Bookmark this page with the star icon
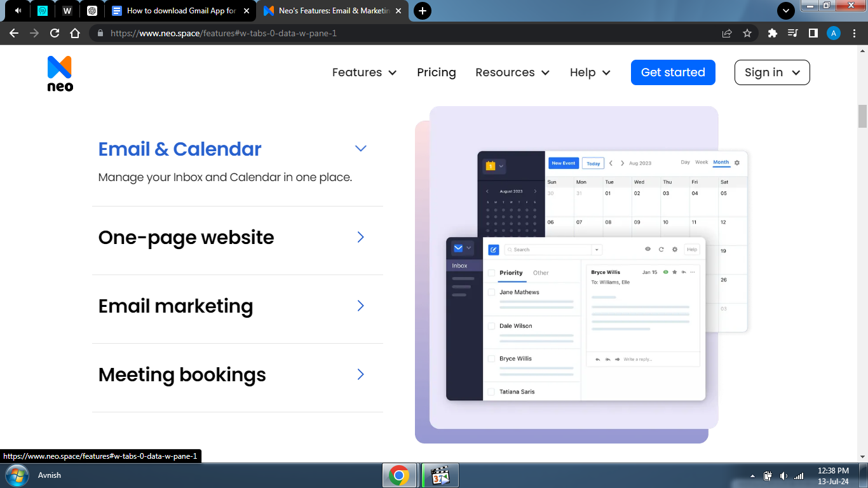Screen dimensions: 868x488 747,33
